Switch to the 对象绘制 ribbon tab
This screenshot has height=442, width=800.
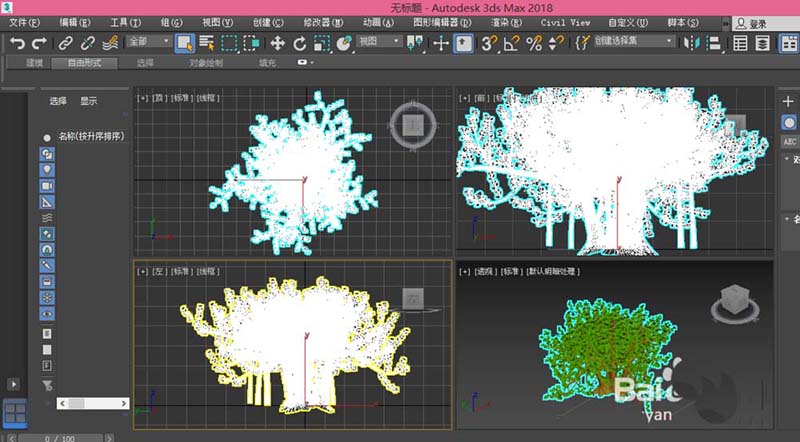tap(206, 63)
